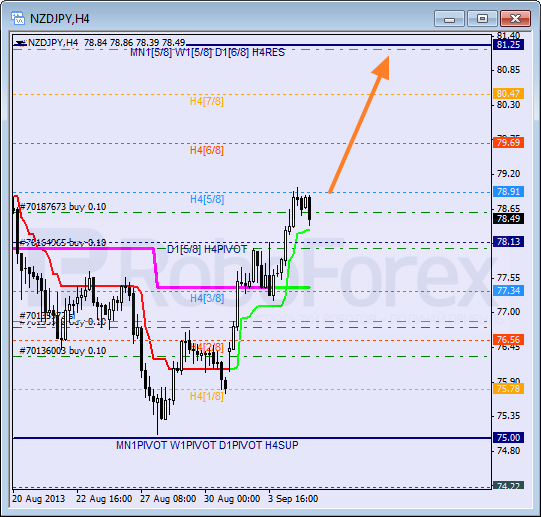Screen dimensions: 541x517
Task: Click the 20 Aug 2013 date label
Action: tap(38, 499)
